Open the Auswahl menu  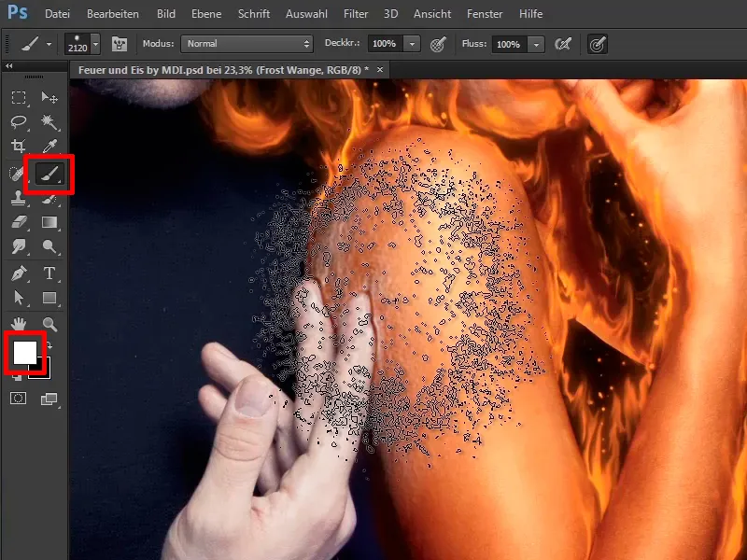tap(306, 14)
